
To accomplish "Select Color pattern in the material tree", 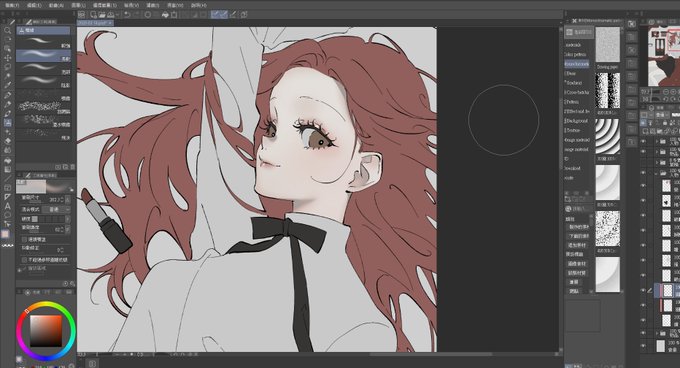I will 575,54.
